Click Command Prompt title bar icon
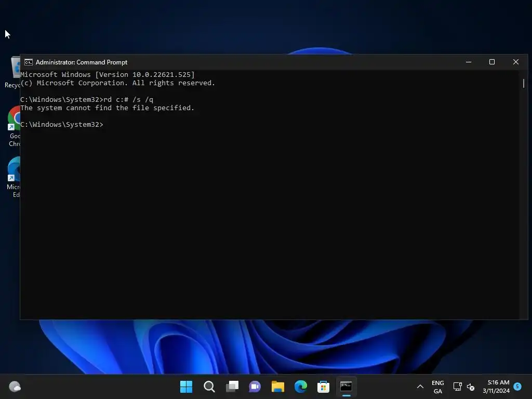The width and height of the screenshot is (532, 399). click(29, 62)
